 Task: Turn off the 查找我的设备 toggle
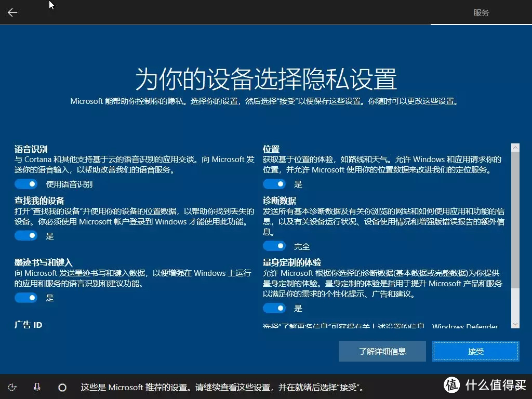click(x=26, y=235)
